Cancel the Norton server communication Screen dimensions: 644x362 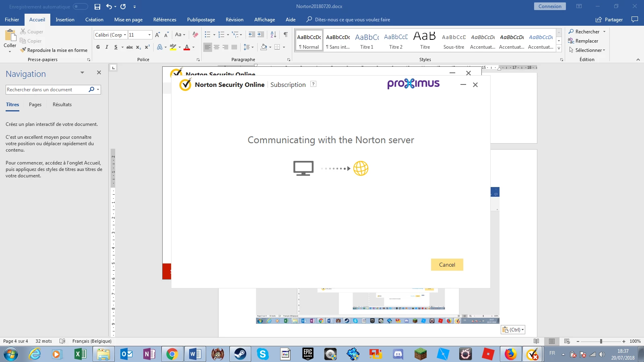click(x=447, y=265)
